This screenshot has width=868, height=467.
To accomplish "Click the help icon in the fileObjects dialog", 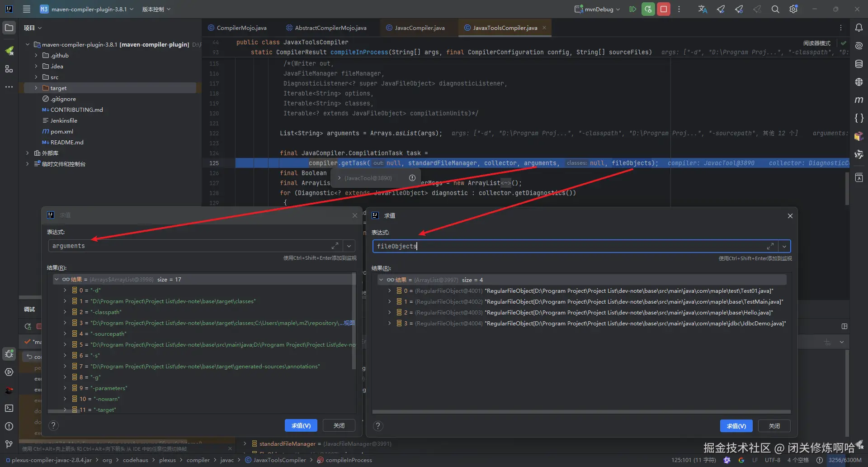I will (x=378, y=426).
